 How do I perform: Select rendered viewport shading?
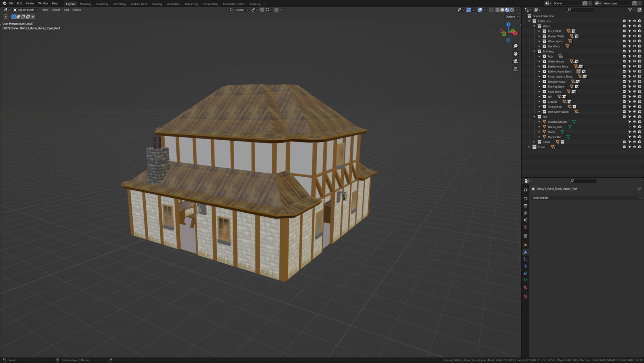click(x=512, y=10)
